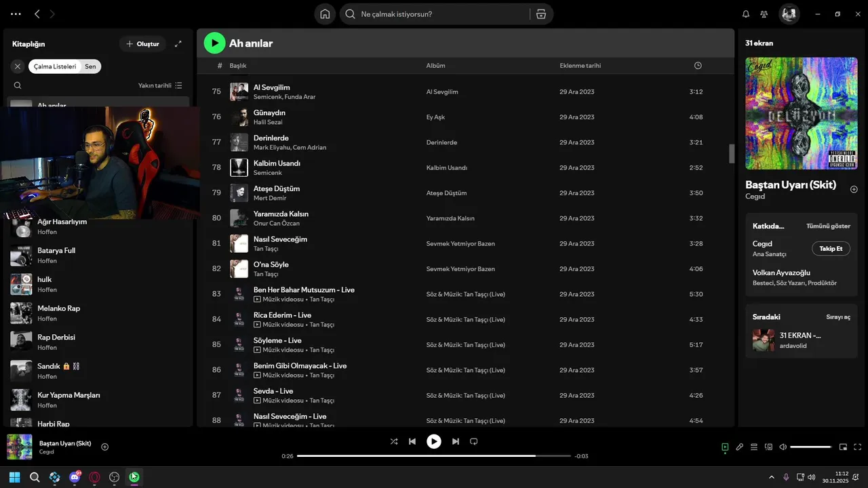Open the 31 EKRAN queued item

(801, 340)
